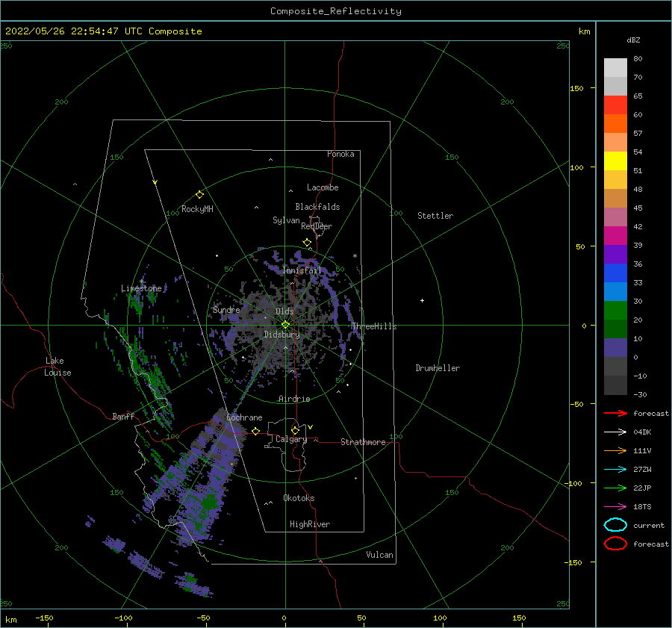The height and width of the screenshot is (628, 672).
Task: Click the red 65-60 dBZ color swatch
Action: 615,105
